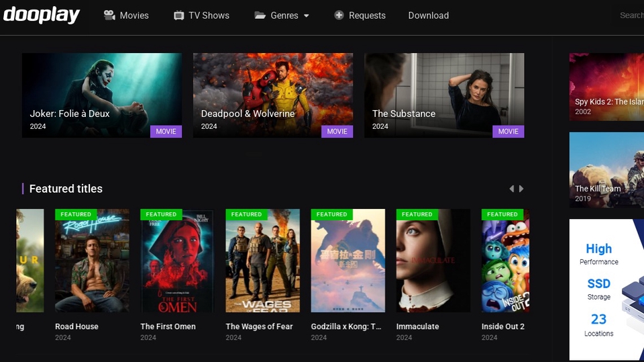Click FEATURED badge on The First Omen
The image size is (644, 362).
point(161,214)
